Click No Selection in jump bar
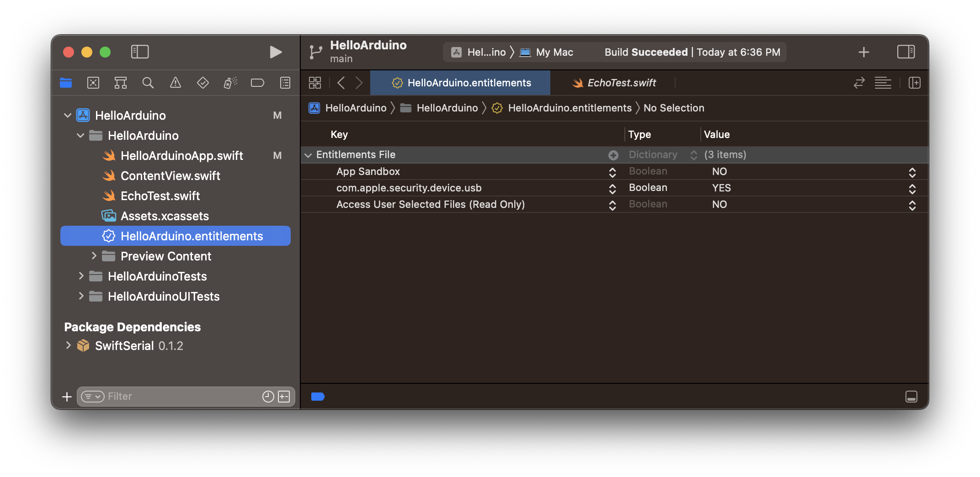Screen dimensions: 980x477 point(674,108)
